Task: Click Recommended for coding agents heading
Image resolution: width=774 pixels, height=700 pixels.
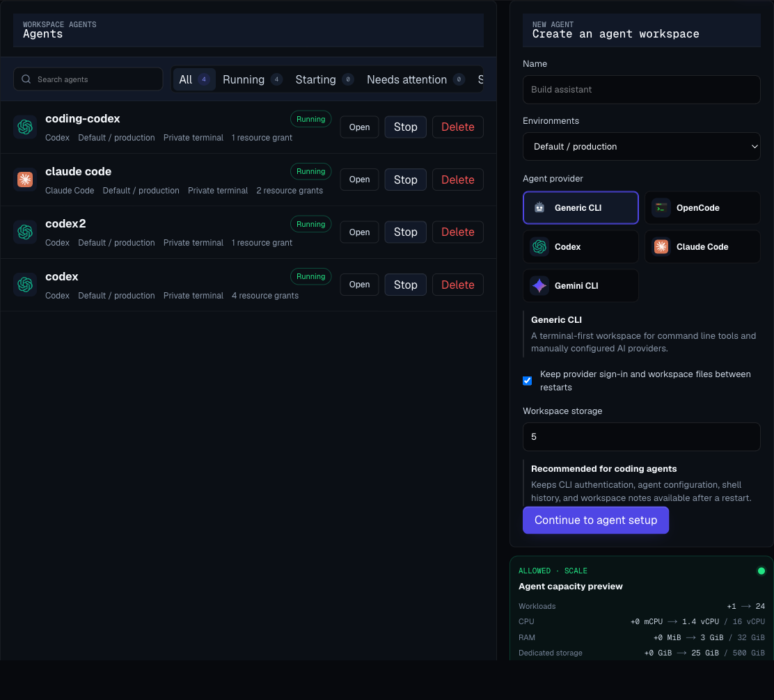Action: pyautogui.click(x=603, y=469)
